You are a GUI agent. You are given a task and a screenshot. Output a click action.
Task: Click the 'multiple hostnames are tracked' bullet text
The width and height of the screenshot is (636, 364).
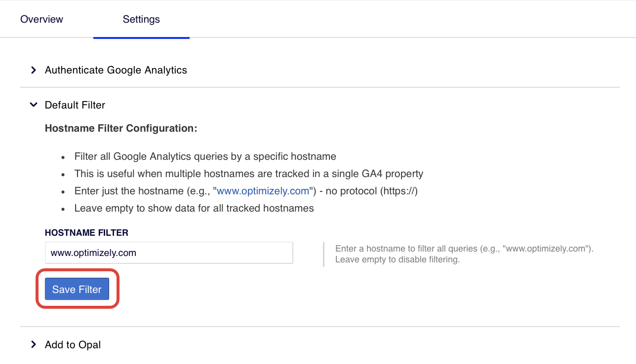tap(248, 174)
